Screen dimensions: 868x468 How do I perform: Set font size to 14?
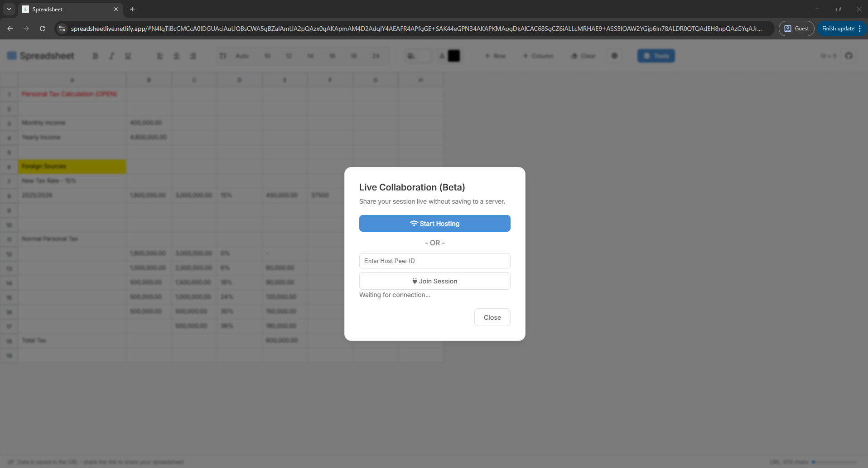[310, 55]
